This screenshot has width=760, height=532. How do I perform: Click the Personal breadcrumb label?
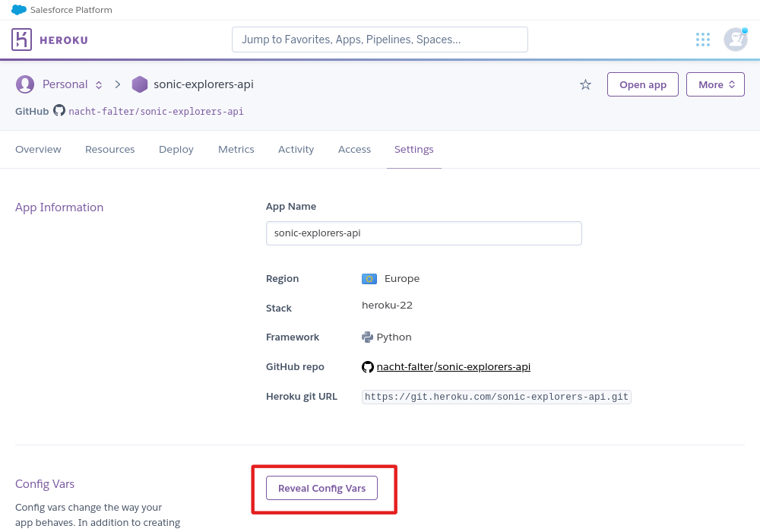(65, 84)
